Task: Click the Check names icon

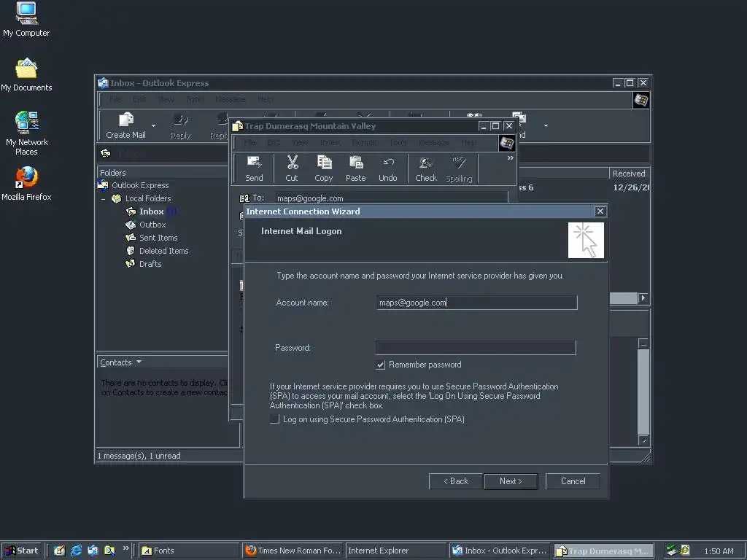Action: (425, 168)
